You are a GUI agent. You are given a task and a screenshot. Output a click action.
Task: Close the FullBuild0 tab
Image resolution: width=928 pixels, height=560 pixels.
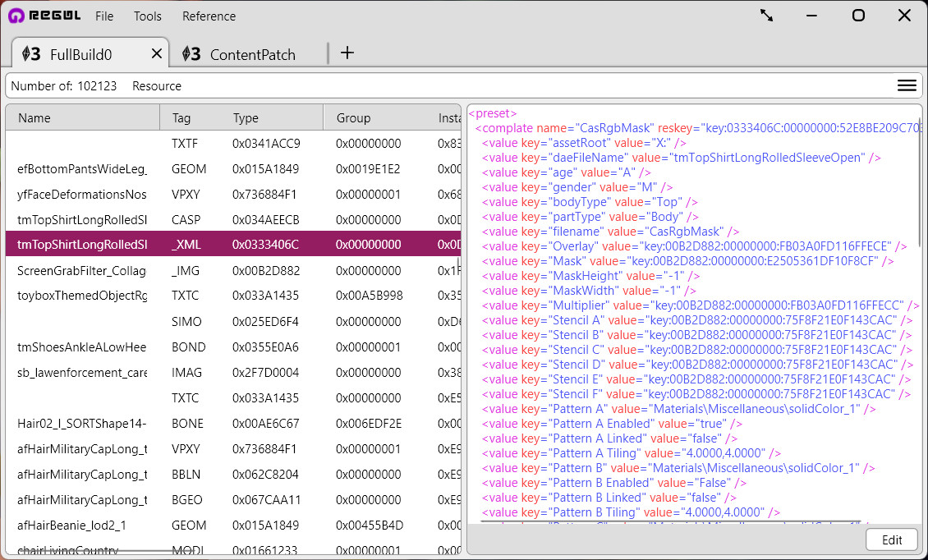coord(157,54)
